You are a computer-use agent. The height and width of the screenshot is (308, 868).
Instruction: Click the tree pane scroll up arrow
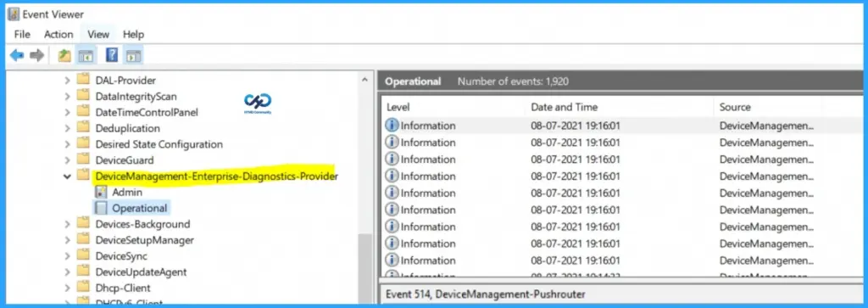click(364, 80)
